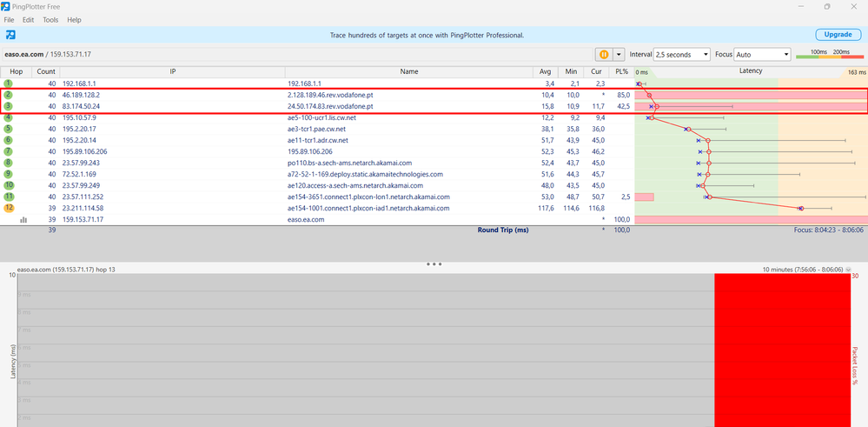Open the Tools menu

(x=50, y=19)
